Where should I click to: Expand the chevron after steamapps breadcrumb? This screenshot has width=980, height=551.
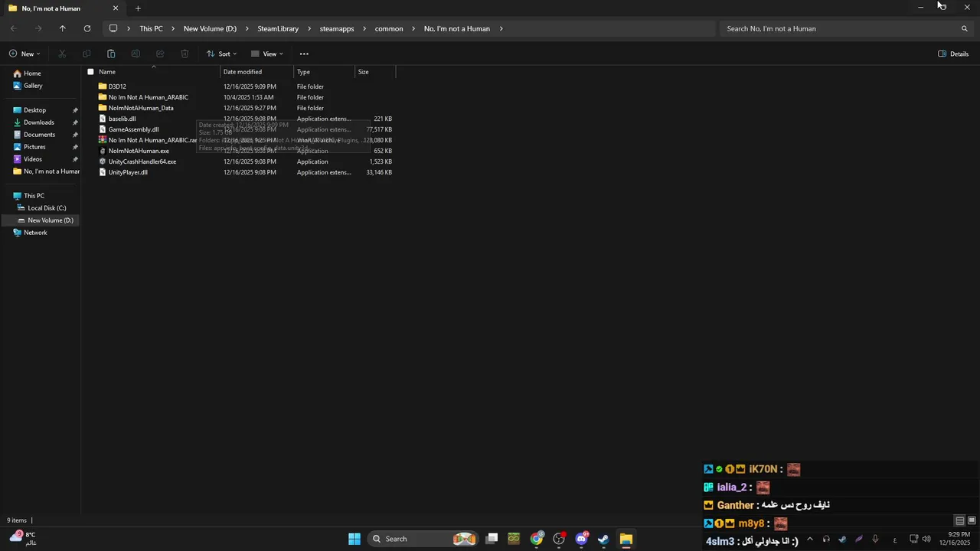pos(364,28)
